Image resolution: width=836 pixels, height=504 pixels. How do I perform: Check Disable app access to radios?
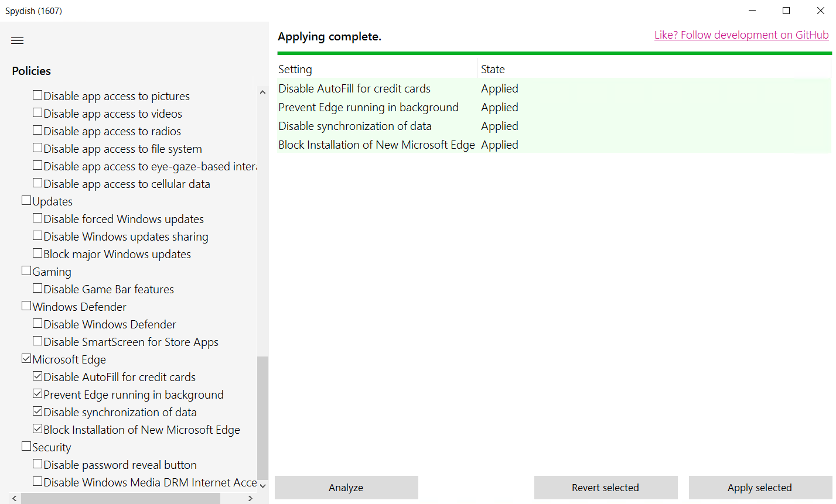coord(37,130)
